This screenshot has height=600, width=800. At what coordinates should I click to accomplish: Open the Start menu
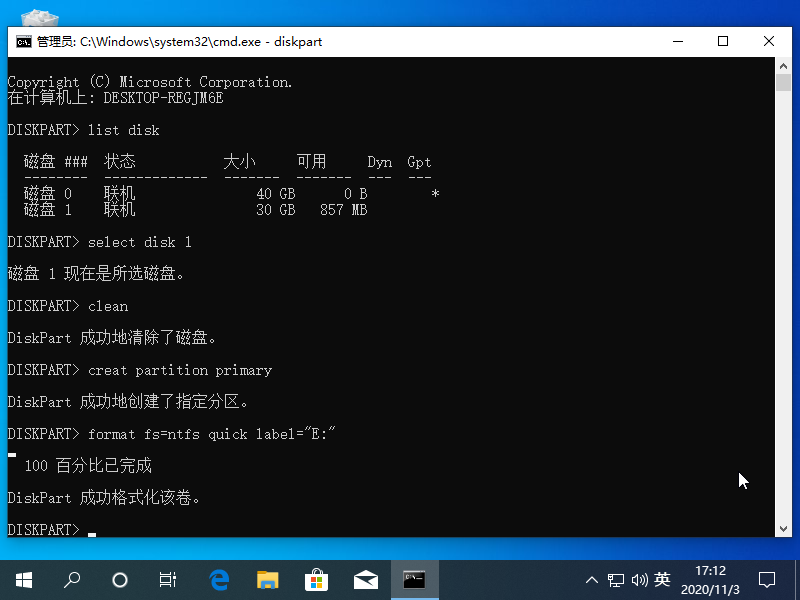(x=22, y=580)
